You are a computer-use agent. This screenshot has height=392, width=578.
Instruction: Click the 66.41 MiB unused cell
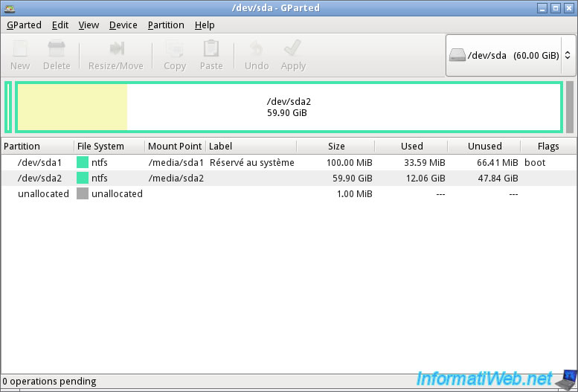point(498,163)
